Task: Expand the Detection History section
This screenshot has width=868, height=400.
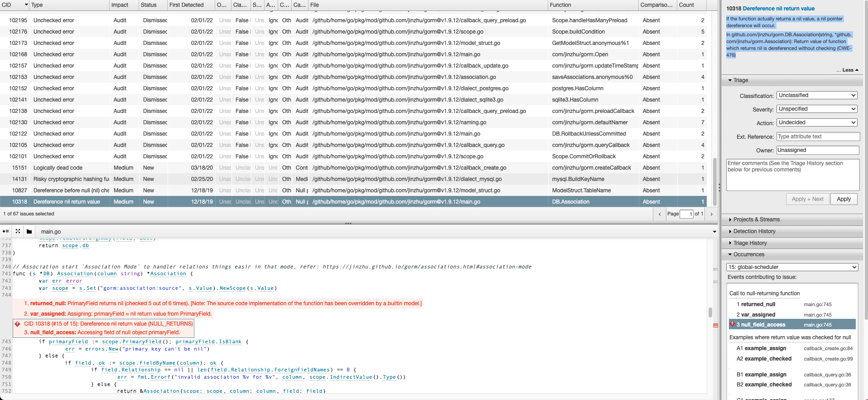Action: pyautogui.click(x=792, y=231)
